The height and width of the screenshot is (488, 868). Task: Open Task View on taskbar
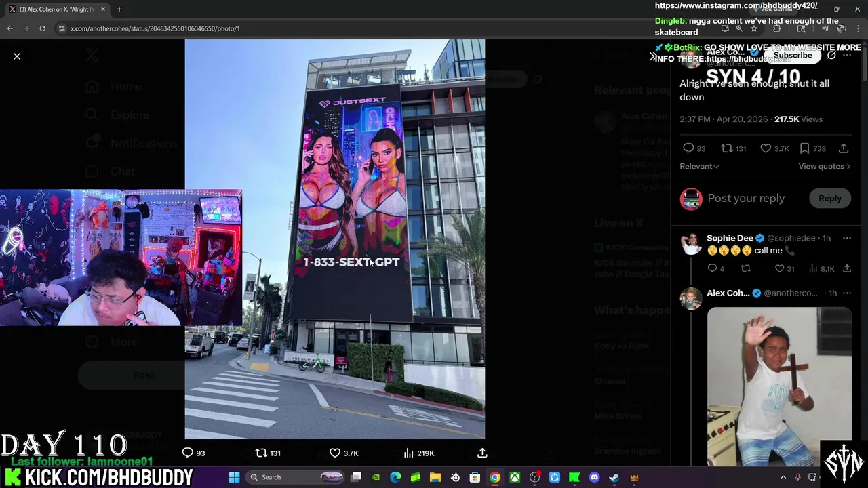[356, 477]
